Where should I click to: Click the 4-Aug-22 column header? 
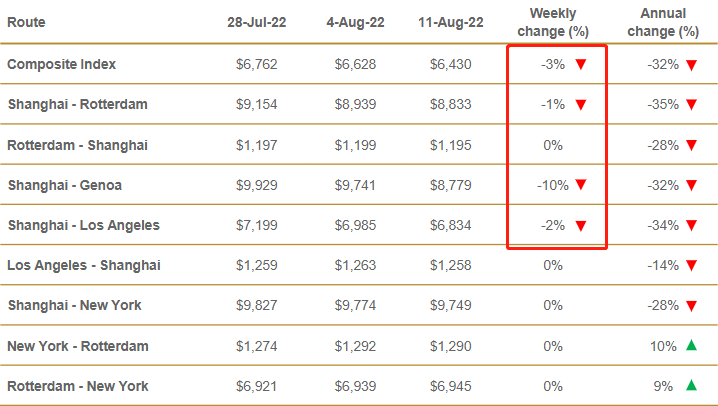357,21
